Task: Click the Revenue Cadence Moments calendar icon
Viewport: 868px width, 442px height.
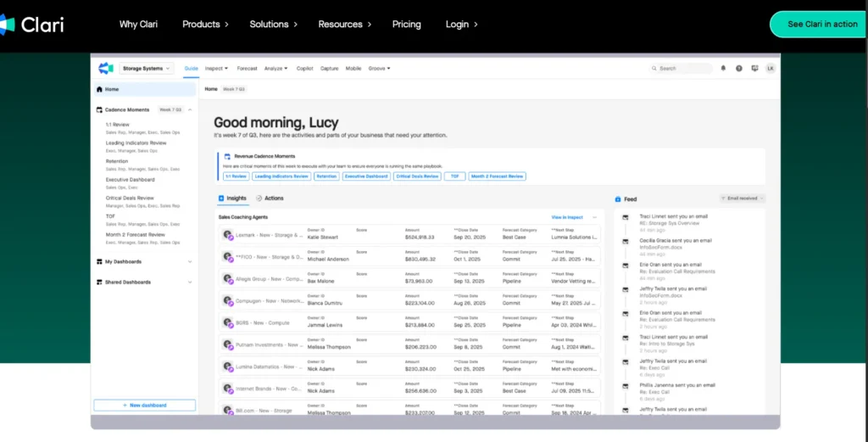Action: pos(227,156)
